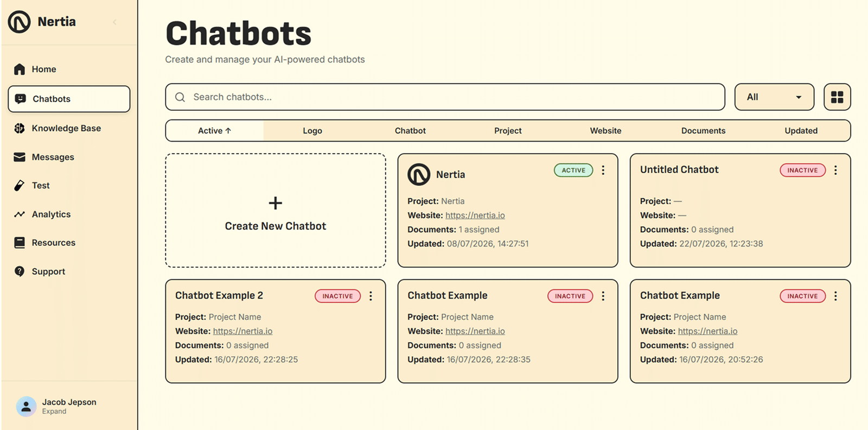Viewport: 868px width, 430px height.
Task: Sort by Chatbot column
Action: pyautogui.click(x=410, y=131)
